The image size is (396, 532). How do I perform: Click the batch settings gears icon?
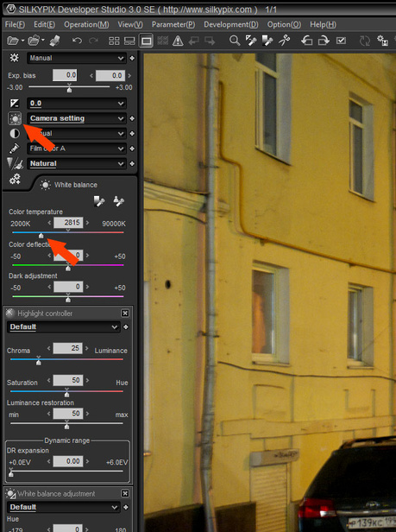[x=383, y=41]
